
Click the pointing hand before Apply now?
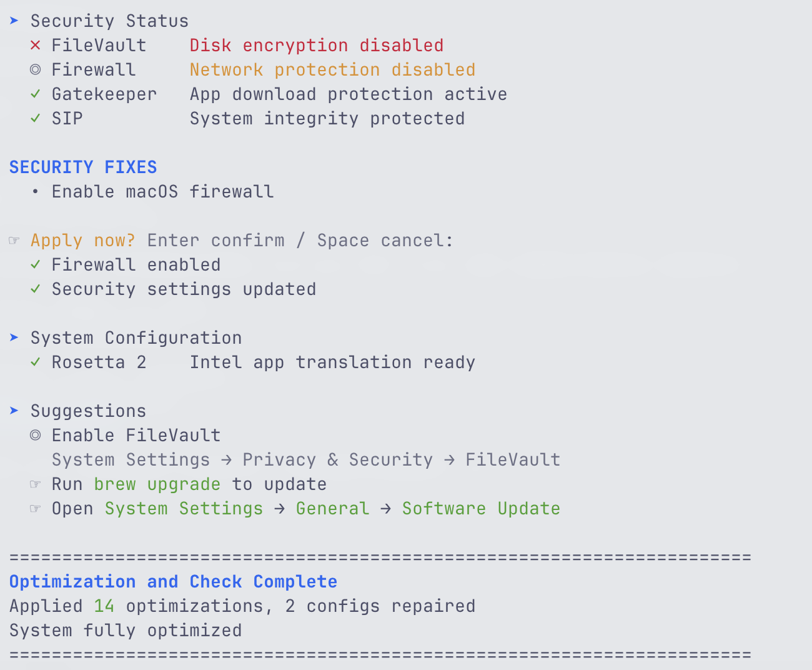[x=14, y=241]
